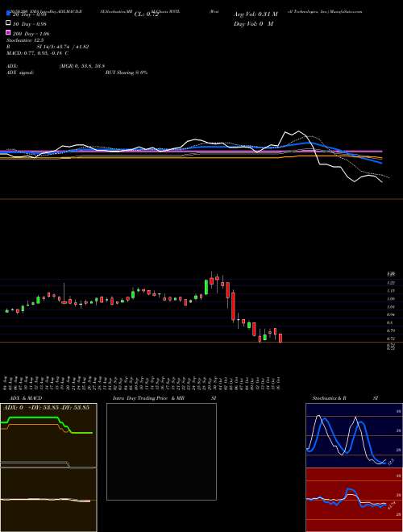Click the white 50 Day legend swatch
This screenshot has width=403, height=532.
coord(9,23)
